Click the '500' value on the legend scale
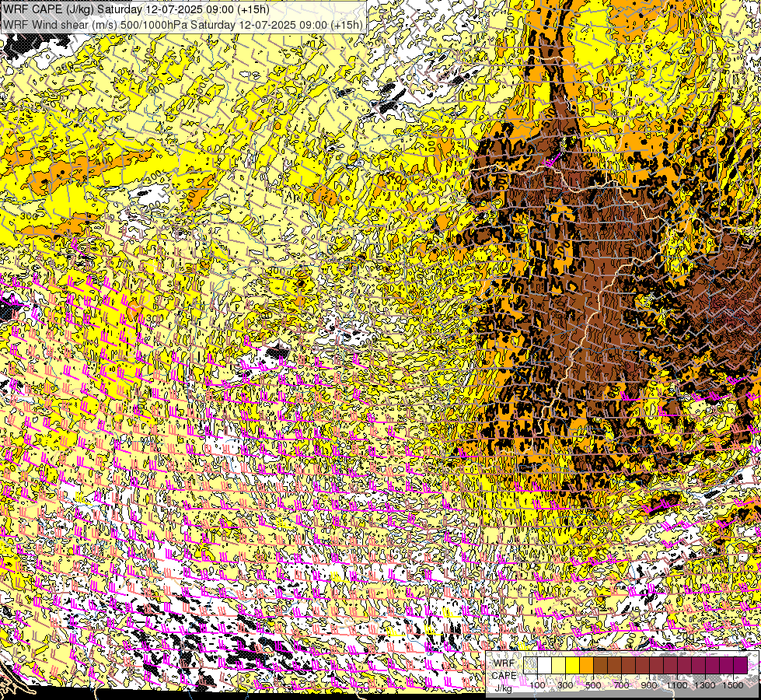 593,685
